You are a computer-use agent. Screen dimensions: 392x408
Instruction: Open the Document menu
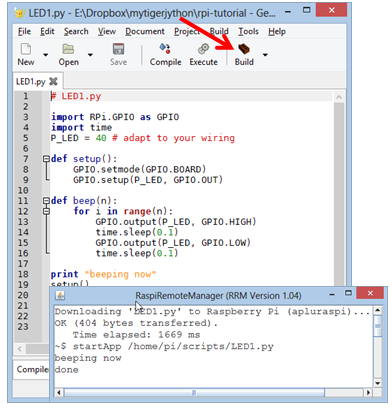click(145, 31)
